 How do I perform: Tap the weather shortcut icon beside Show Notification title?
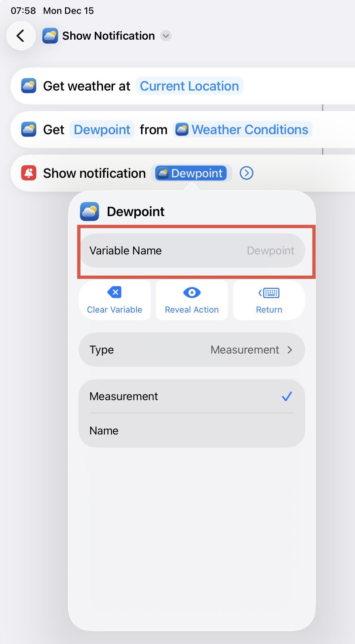(50, 36)
